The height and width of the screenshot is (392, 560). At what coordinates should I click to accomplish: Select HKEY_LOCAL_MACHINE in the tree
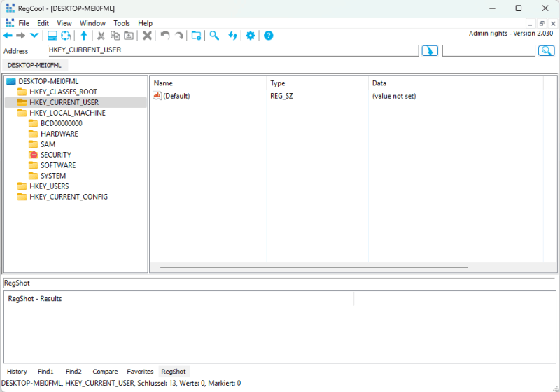pyautogui.click(x=67, y=113)
